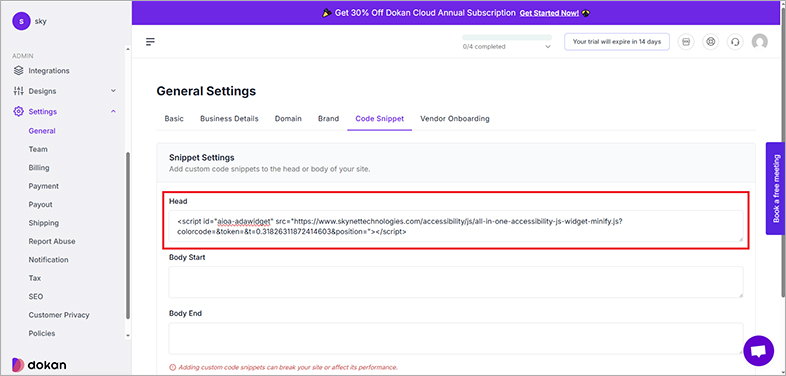Click the Integrations layers icon

(19, 71)
